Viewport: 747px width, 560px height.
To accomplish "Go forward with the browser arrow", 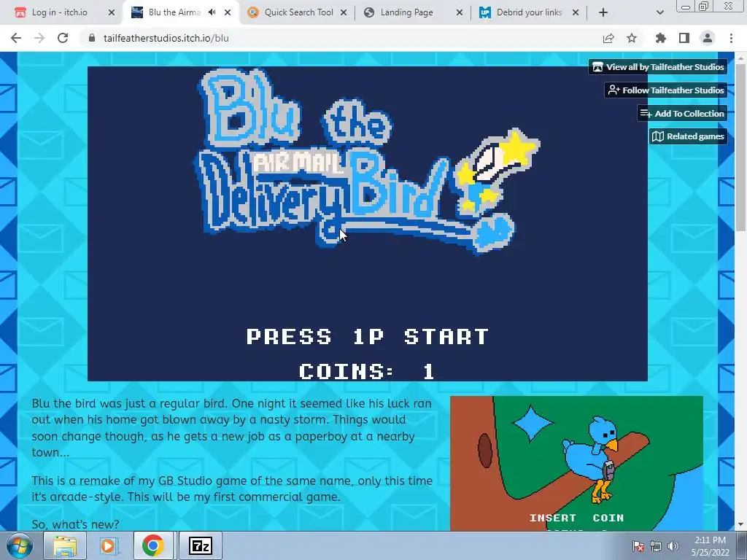I will coord(39,38).
